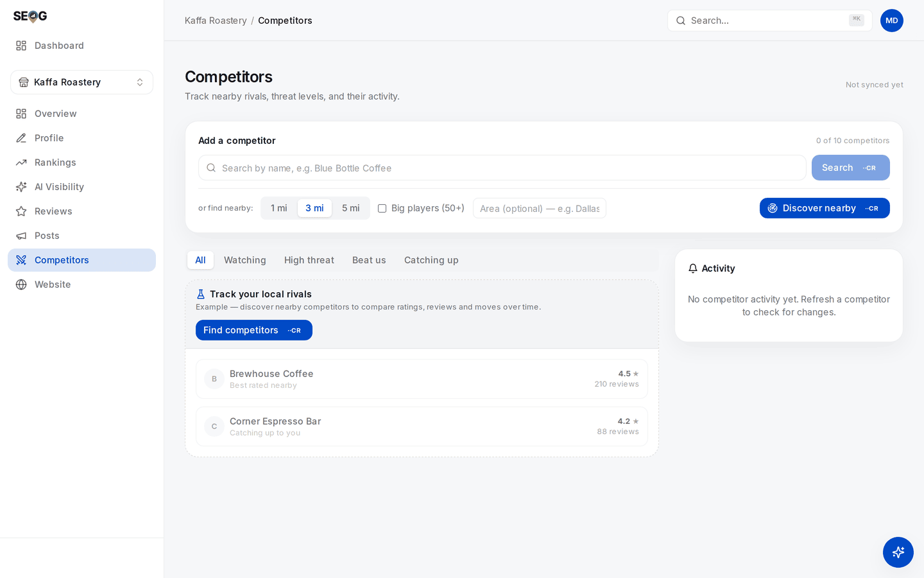
Task: Click the Competitors crossed-swords icon
Action: point(21,260)
